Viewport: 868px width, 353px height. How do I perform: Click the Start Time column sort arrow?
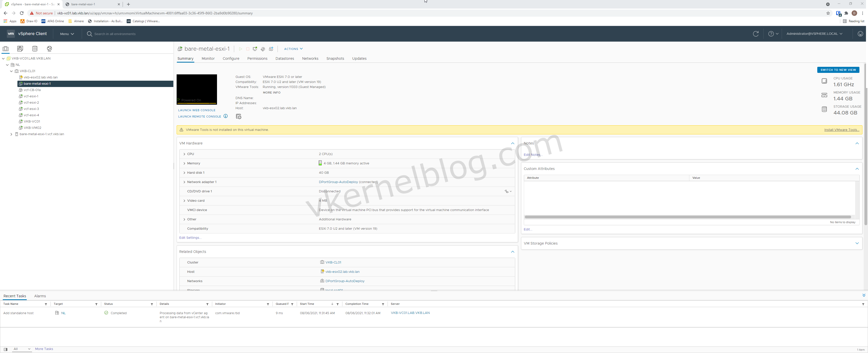coord(332,304)
